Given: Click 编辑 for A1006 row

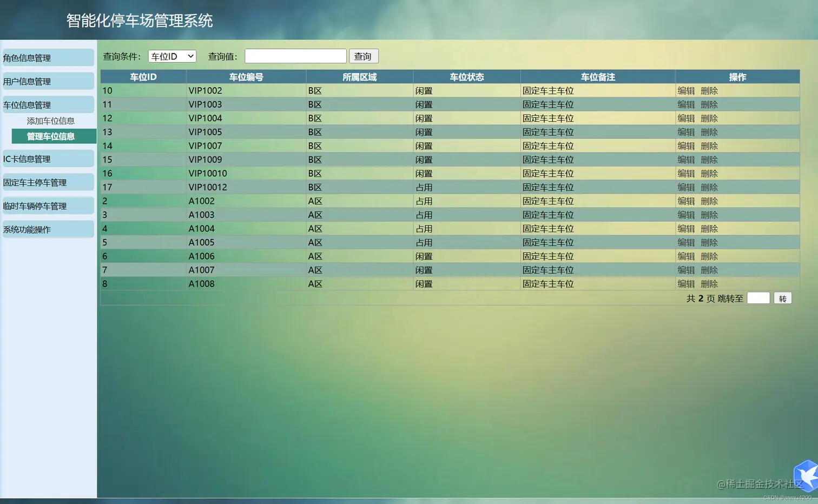Looking at the screenshot, I should [x=686, y=256].
